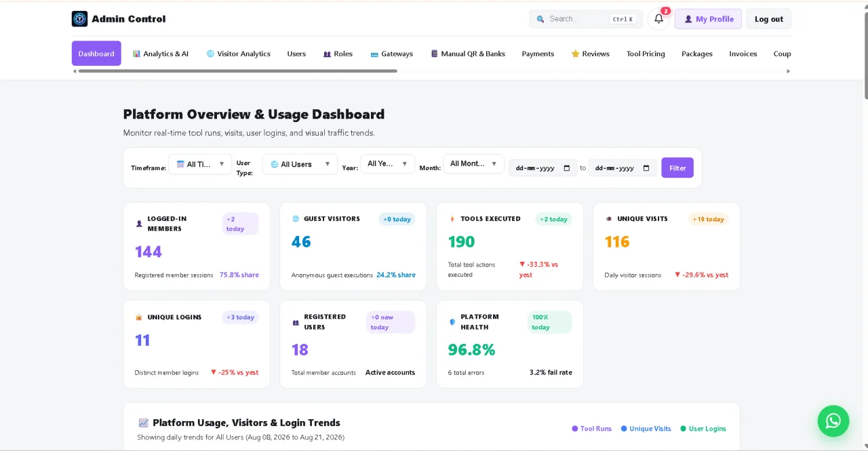Click the Unique Visits eye icon
868x451 pixels.
(609, 219)
